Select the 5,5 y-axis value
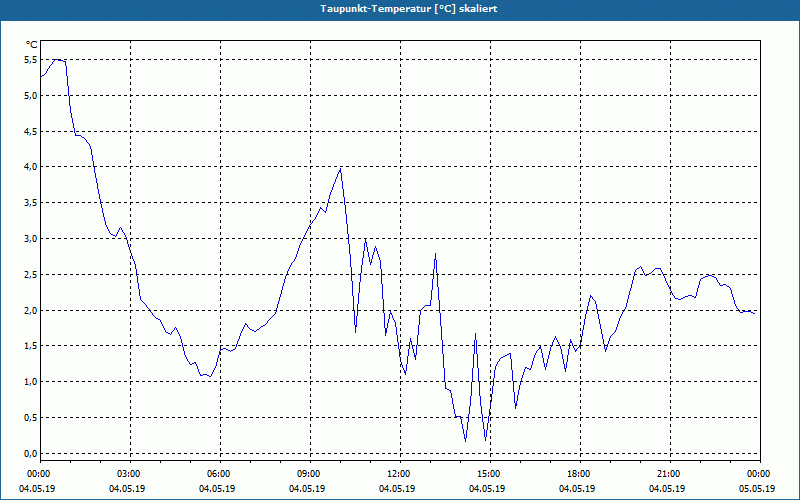Image resolution: width=800 pixels, height=500 pixels. [x=31, y=60]
